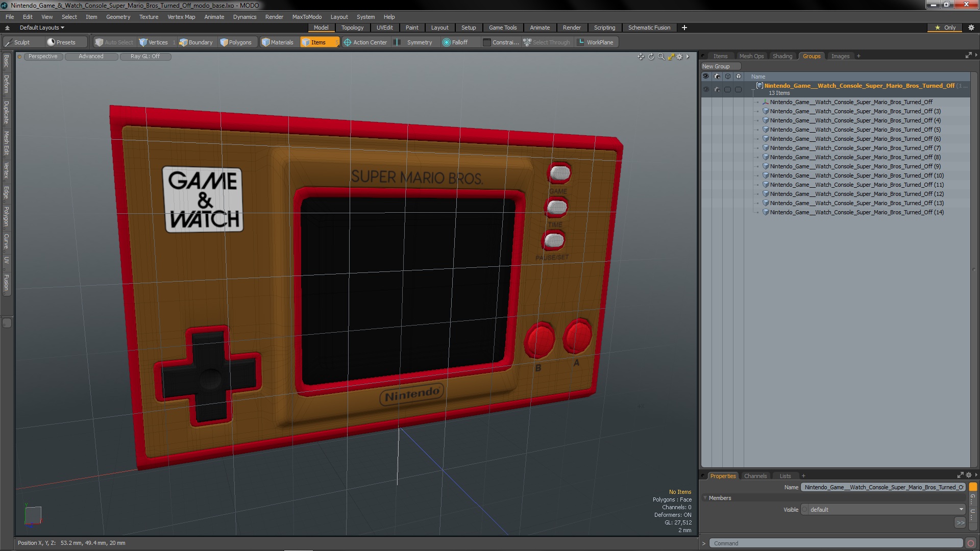The width and height of the screenshot is (980, 551).
Task: Click into the Command input field
Action: click(836, 543)
